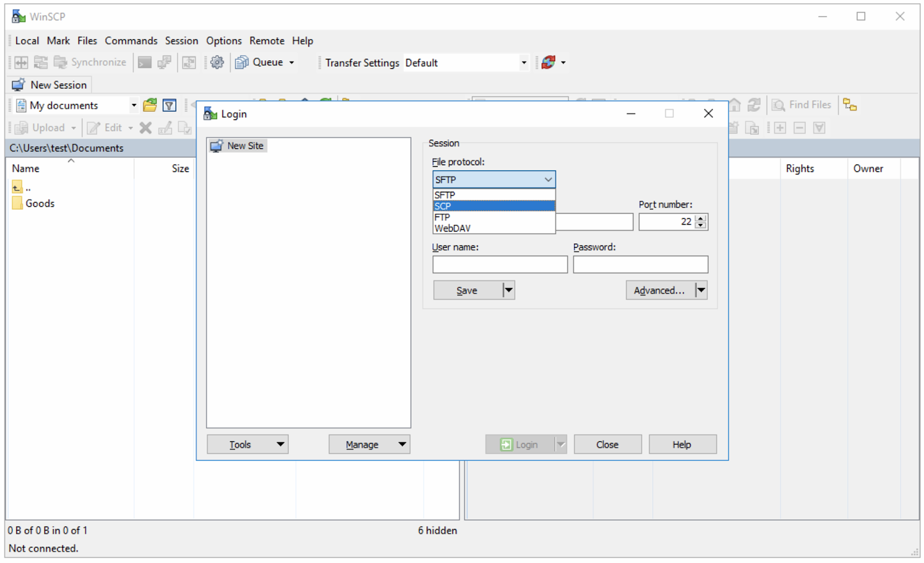Click the Close button in Login dialog
924x563 pixels.
click(x=608, y=444)
